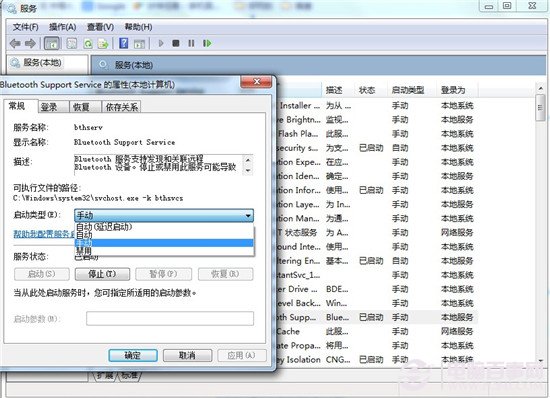The width and height of the screenshot is (550, 398).
Task: Open the 帮助(H) menu
Action: tap(138, 27)
